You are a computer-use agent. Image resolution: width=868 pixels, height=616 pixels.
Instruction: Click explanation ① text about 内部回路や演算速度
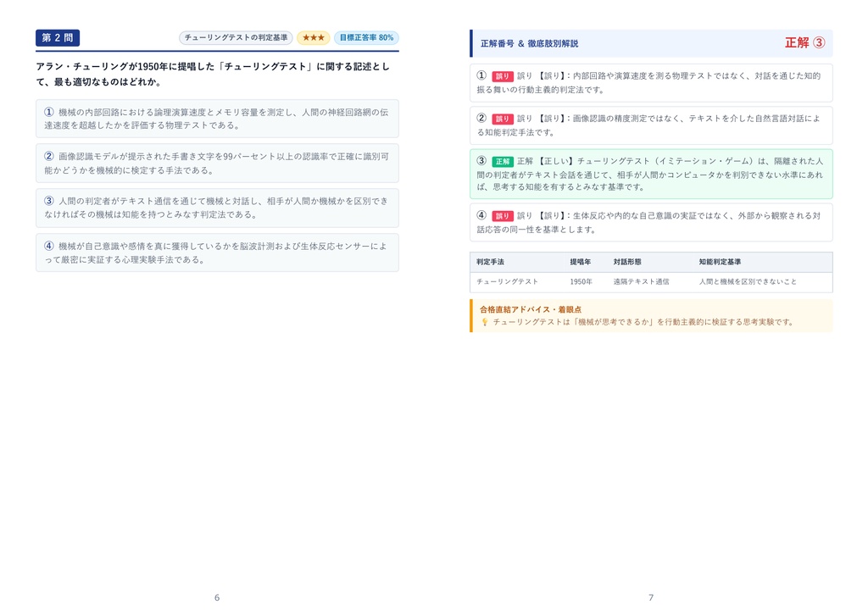tap(651, 83)
